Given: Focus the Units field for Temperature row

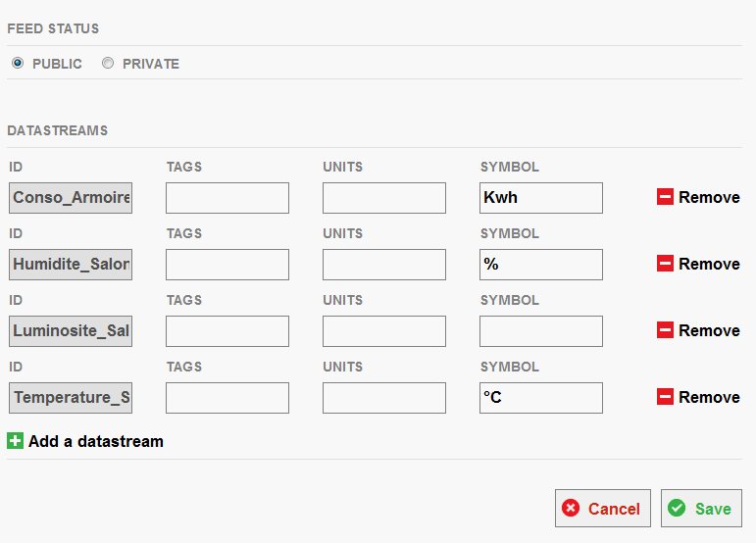Looking at the screenshot, I should (x=384, y=398).
